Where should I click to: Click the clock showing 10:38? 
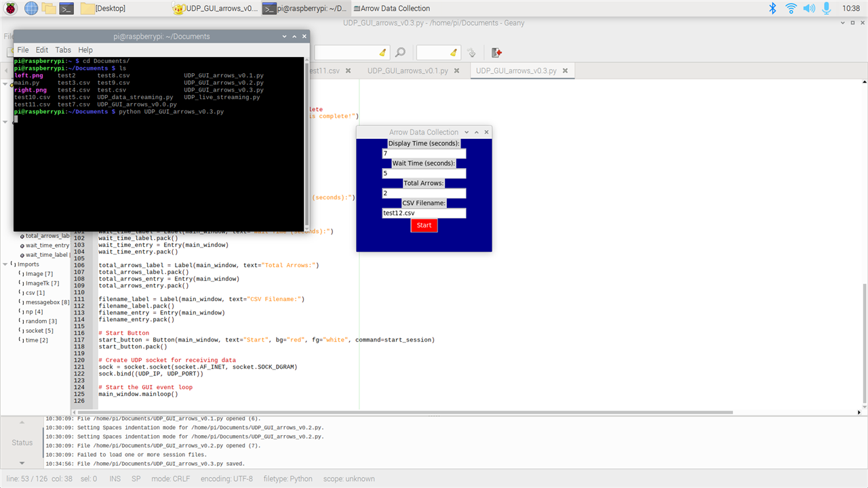click(x=850, y=8)
